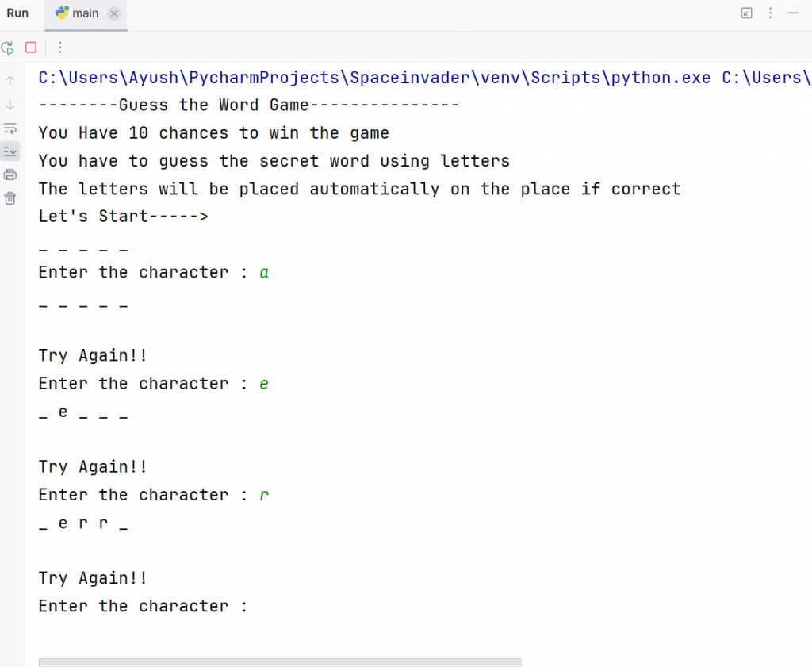Click the Rerun 'main' icon
Image resolution: width=812 pixels, height=667 pixels.
pyautogui.click(x=7, y=48)
